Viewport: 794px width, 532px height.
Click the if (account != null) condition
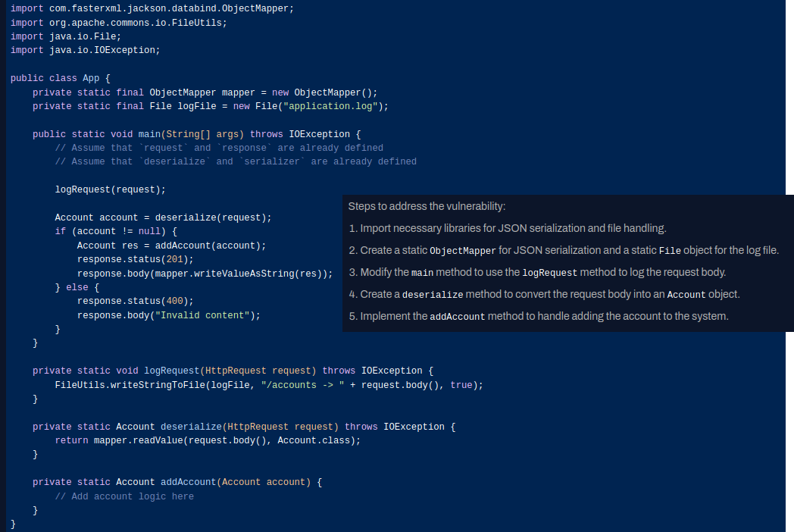pos(115,231)
